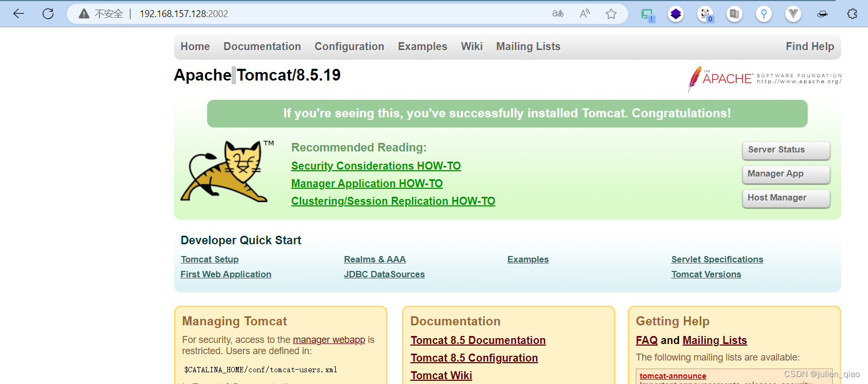Click the Recommended Reading heading
The width and height of the screenshot is (868, 384).
point(359,147)
